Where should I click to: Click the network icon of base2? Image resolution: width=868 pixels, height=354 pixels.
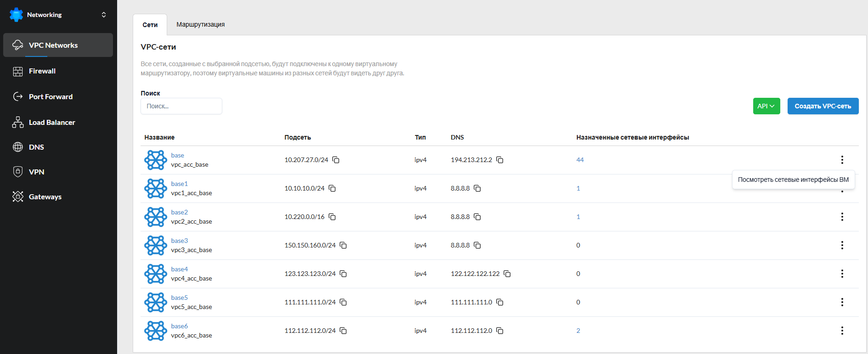pyautogui.click(x=156, y=217)
